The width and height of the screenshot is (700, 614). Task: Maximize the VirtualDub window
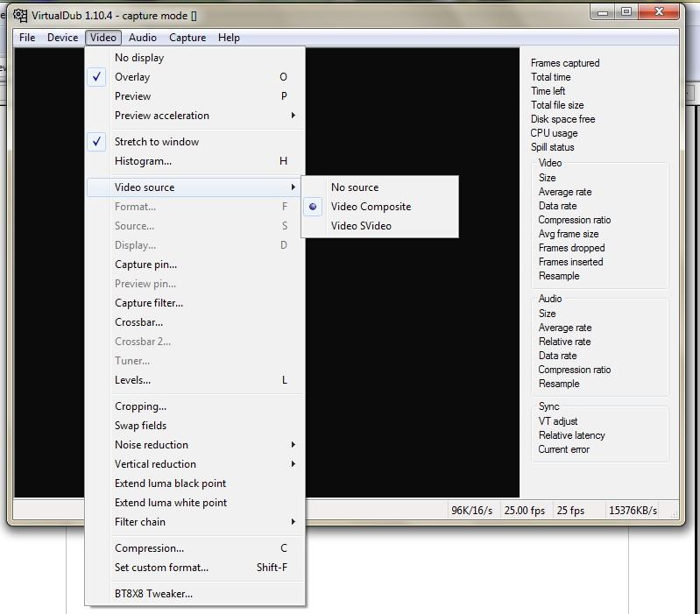point(626,11)
